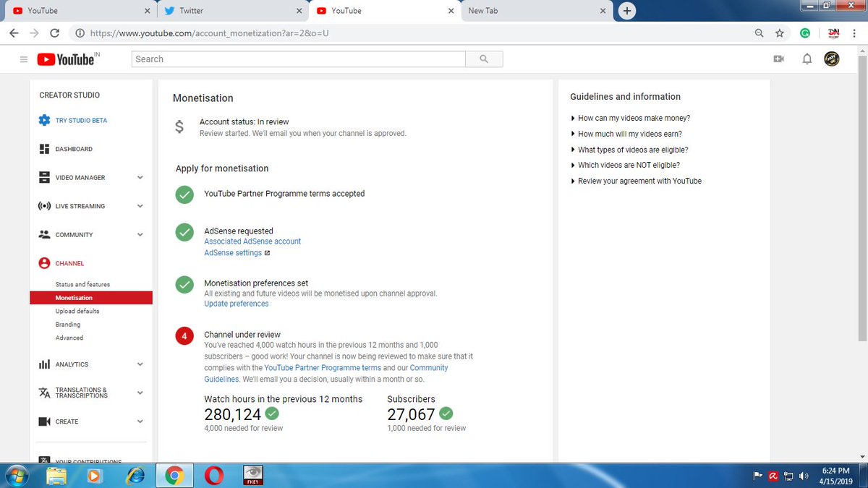The width and height of the screenshot is (868, 488).
Task: Click Try Studio Beta link
Action: click(81, 120)
